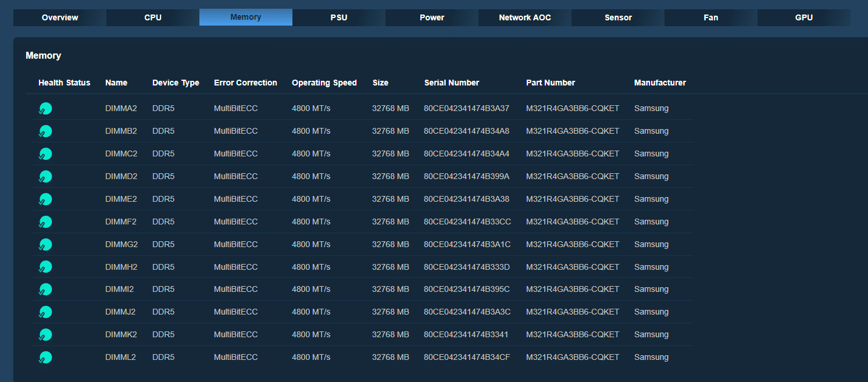Select the DIMMF2 name cell
Viewport: 868px width, 382px height.
pyautogui.click(x=121, y=222)
